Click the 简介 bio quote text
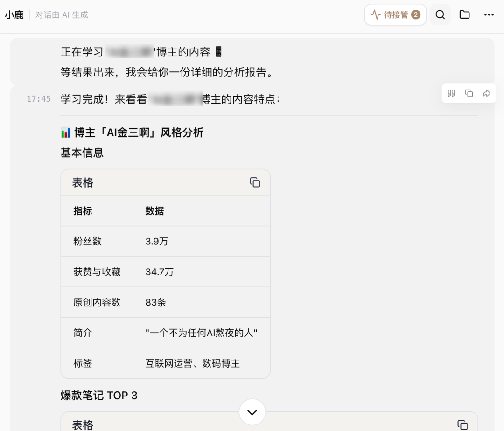Image resolution: width=504 pixels, height=431 pixels. click(x=201, y=333)
